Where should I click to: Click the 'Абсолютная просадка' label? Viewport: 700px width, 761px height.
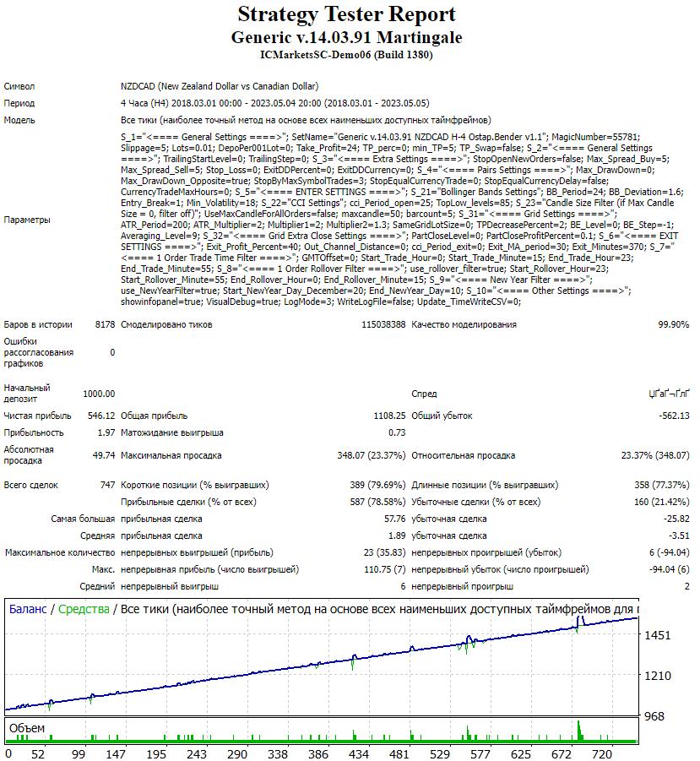click(x=29, y=455)
